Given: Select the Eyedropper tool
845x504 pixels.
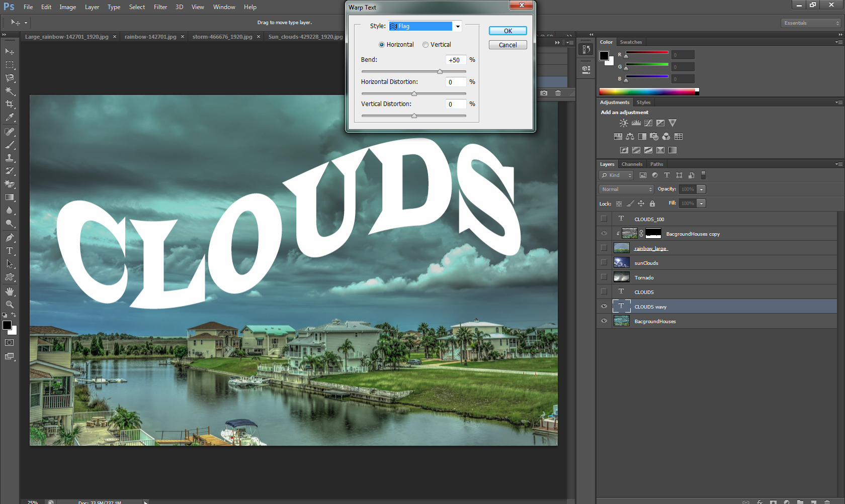Looking at the screenshot, I should tap(10, 118).
